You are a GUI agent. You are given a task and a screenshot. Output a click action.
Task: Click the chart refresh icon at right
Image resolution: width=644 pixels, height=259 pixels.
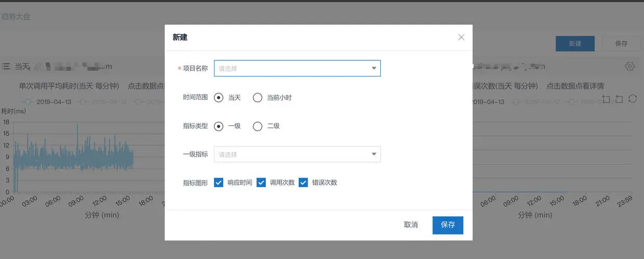[x=633, y=99]
